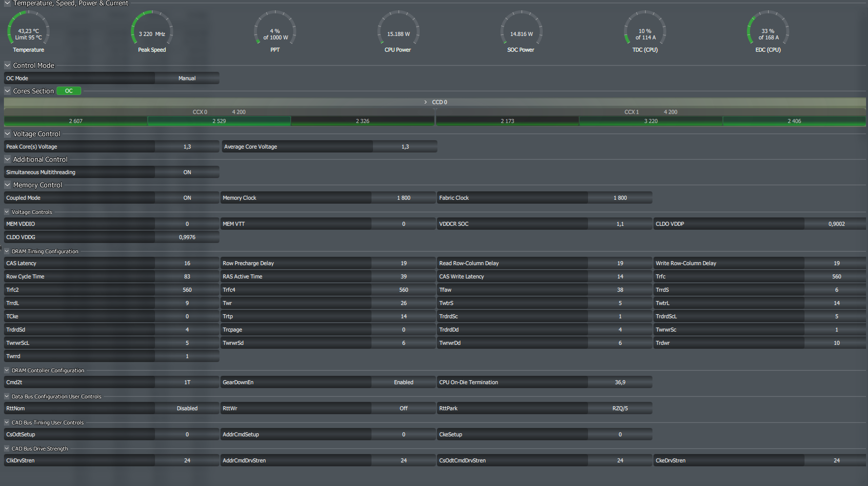Select the core bar showing 2 529

tap(219, 121)
